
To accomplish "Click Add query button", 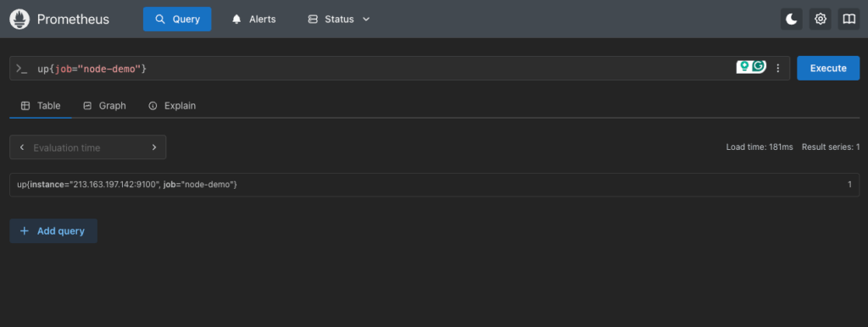I will tap(53, 230).
